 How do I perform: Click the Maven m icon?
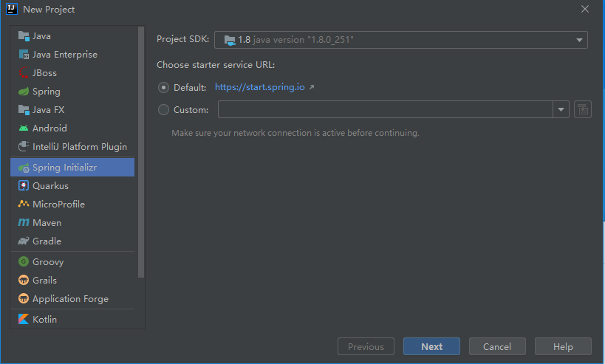(x=24, y=222)
